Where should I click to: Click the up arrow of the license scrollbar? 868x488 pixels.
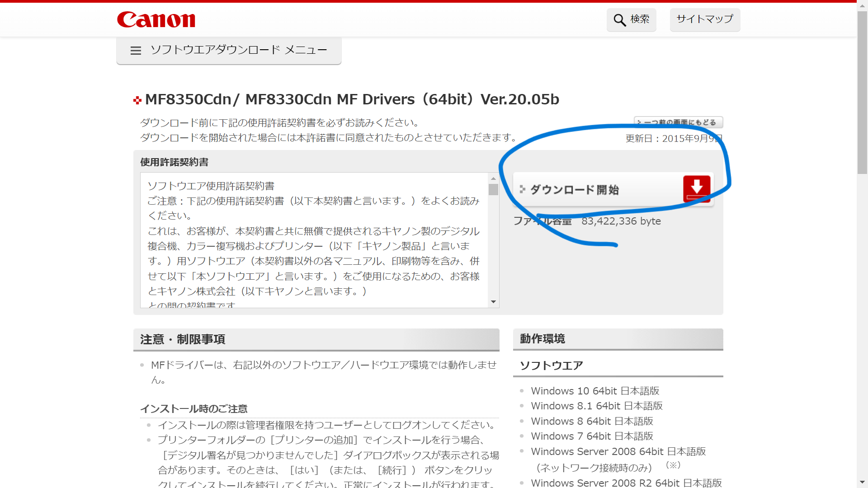pos(493,178)
